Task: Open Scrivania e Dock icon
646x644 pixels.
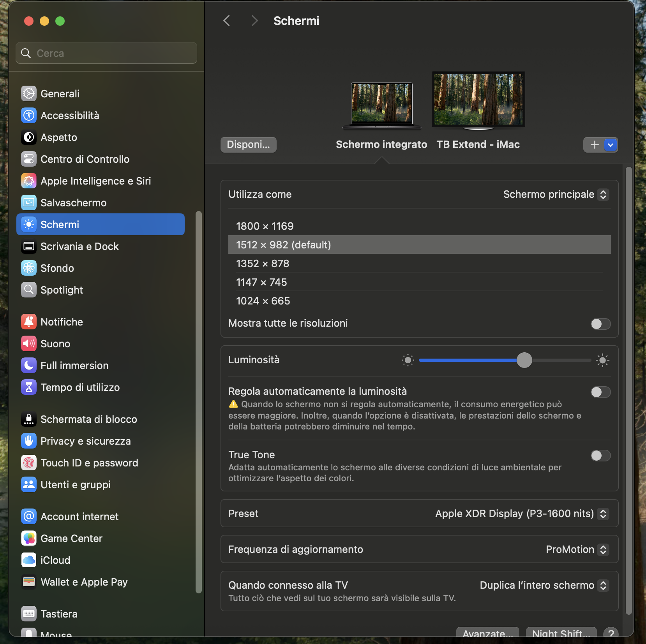Action: coord(29,246)
